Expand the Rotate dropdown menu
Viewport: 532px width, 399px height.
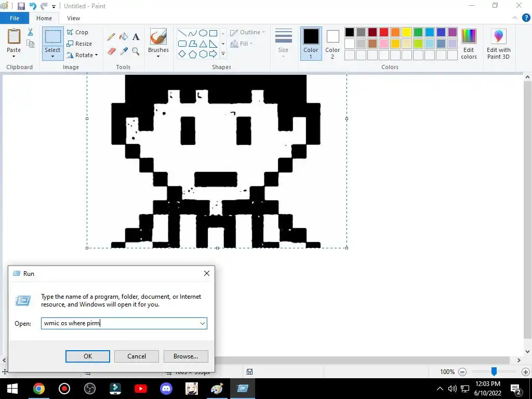96,55
